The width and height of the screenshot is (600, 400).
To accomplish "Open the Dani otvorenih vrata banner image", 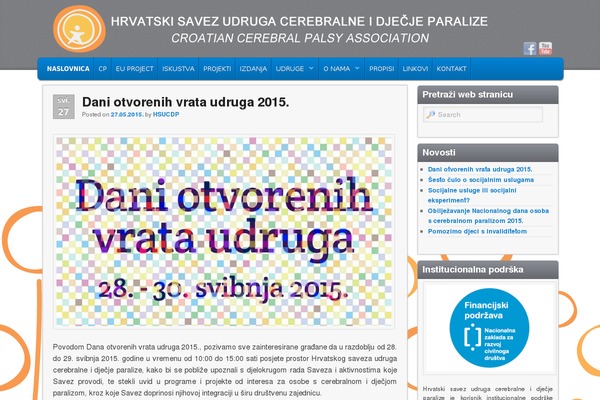I will pyautogui.click(x=224, y=232).
